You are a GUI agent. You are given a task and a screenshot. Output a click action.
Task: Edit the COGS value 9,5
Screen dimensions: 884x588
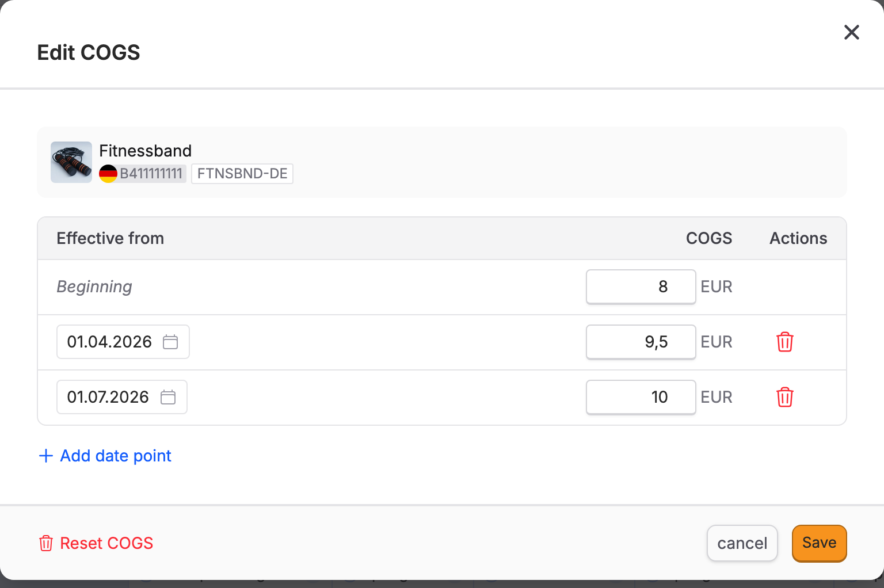[x=641, y=342]
